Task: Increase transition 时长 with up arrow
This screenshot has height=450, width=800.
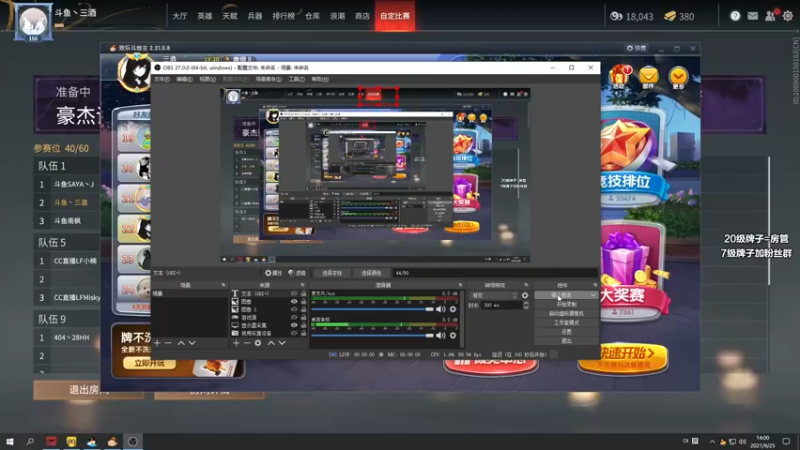Action: 526,303
